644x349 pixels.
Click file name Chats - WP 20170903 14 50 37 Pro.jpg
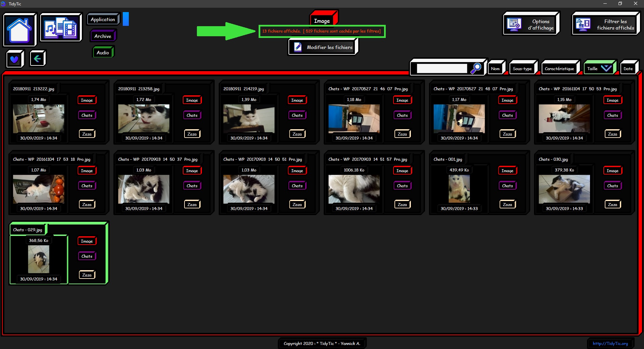pyautogui.click(x=158, y=159)
